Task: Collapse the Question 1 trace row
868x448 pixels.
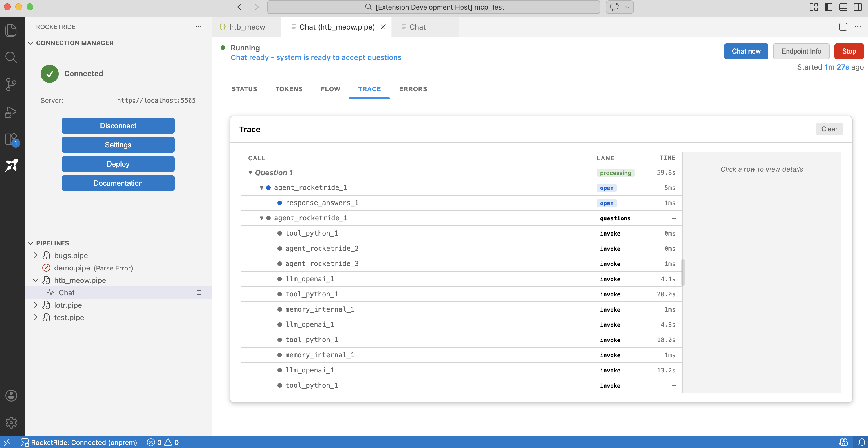Action: click(250, 173)
